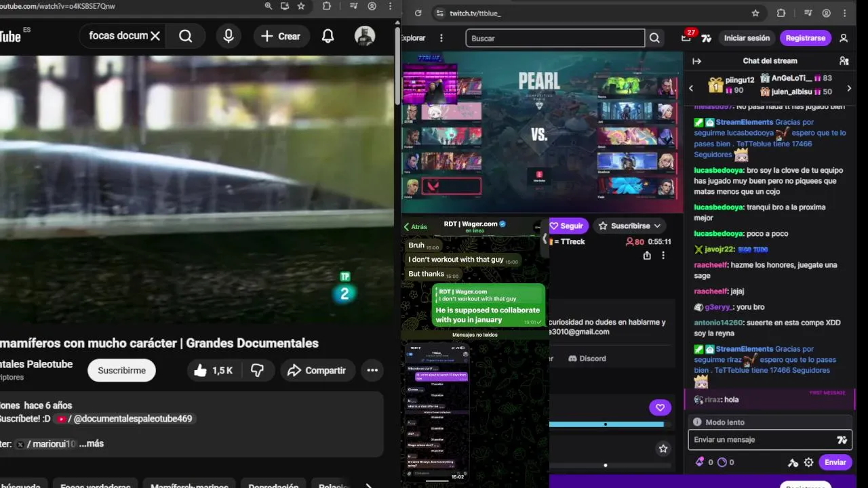The width and height of the screenshot is (868, 488).
Task: Click the Bits gem icon below chat input
Action: click(x=700, y=462)
